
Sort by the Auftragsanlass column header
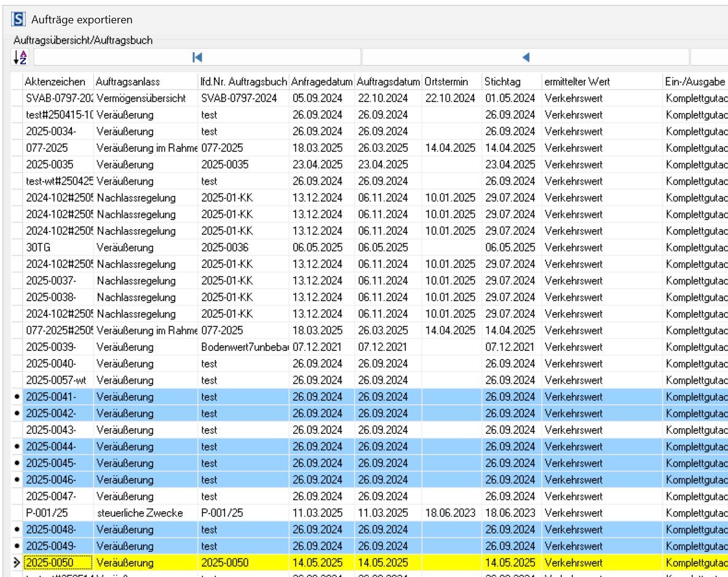(x=146, y=82)
